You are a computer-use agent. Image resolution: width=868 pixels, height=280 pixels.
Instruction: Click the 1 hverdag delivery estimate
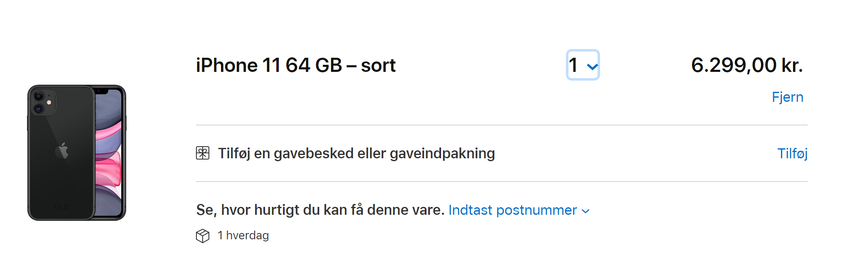(x=243, y=236)
